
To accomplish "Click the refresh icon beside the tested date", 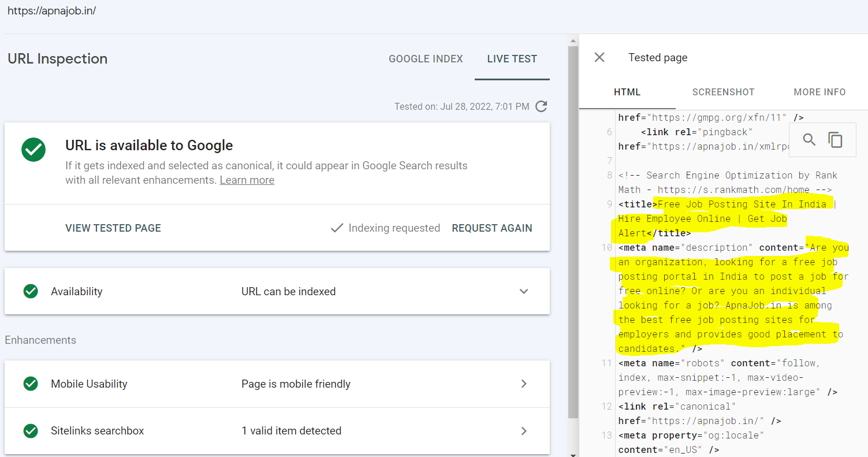I will (x=541, y=106).
